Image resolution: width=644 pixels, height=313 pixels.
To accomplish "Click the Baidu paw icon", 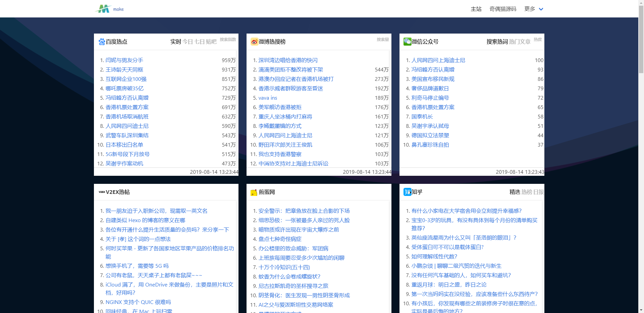I will point(102,42).
